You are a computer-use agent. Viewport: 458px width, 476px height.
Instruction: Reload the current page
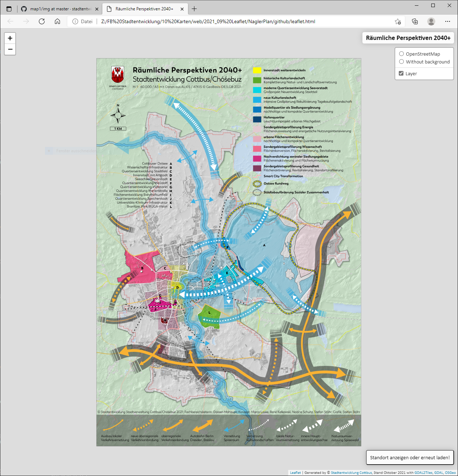[x=42, y=21]
